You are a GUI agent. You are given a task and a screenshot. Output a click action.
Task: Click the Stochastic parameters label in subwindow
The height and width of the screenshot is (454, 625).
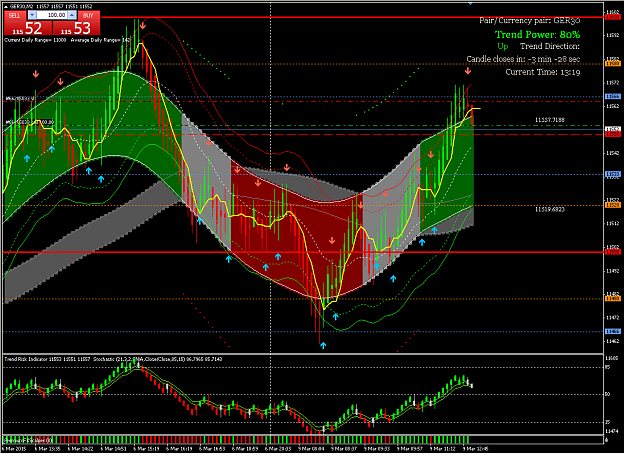tap(157, 359)
